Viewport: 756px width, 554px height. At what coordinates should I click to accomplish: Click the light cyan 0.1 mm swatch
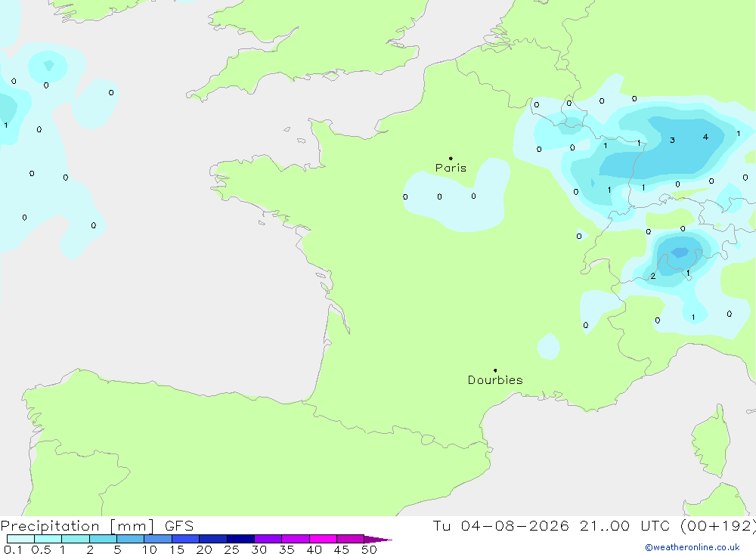tap(20, 539)
